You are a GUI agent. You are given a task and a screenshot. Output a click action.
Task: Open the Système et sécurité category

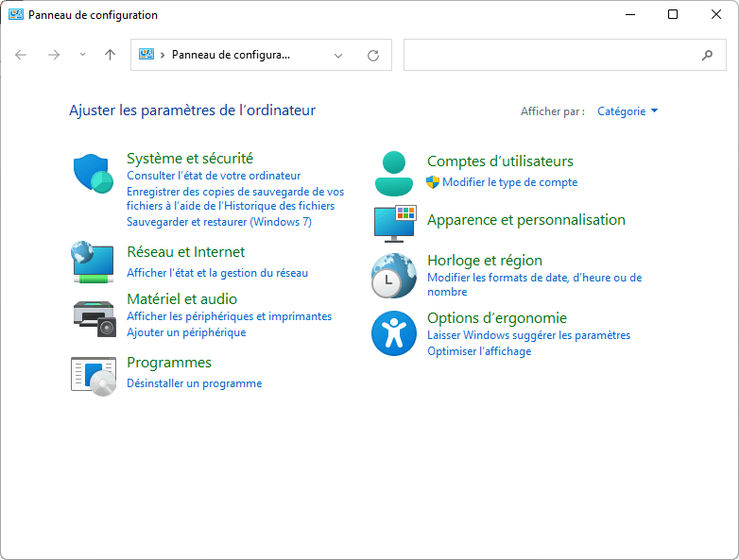(190, 159)
